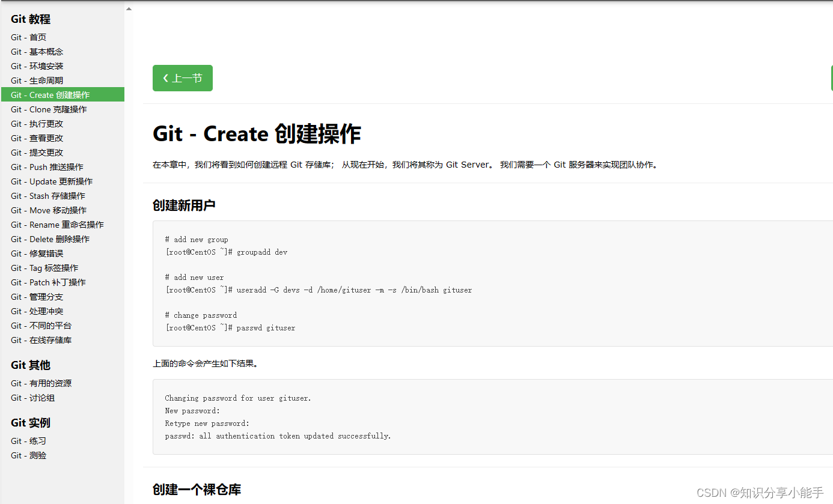
Task: Click the sidebar scrollbar up arrow
Action: click(129, 9)
